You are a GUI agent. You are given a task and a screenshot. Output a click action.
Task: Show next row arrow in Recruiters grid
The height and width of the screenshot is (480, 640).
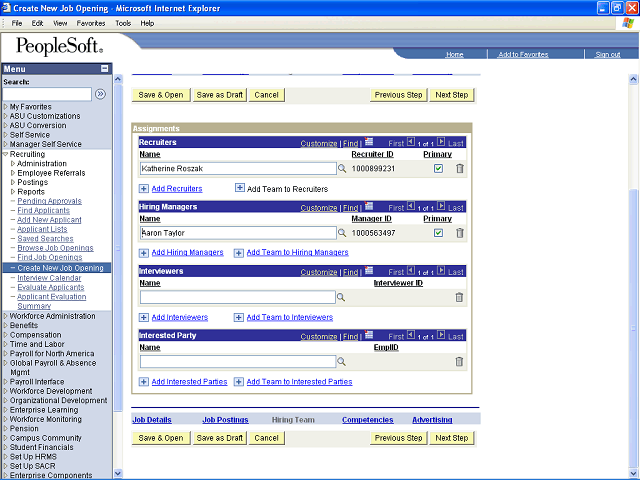tap(441, 142)
